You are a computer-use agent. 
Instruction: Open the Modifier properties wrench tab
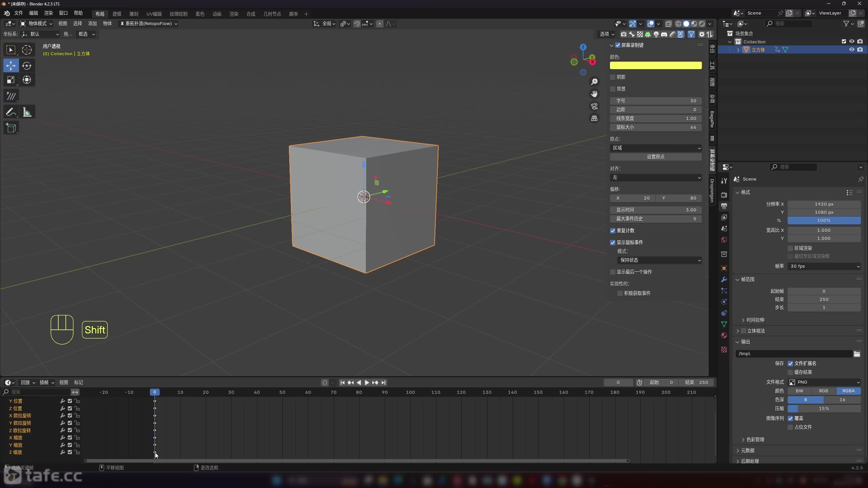click(x=724, y=279)
